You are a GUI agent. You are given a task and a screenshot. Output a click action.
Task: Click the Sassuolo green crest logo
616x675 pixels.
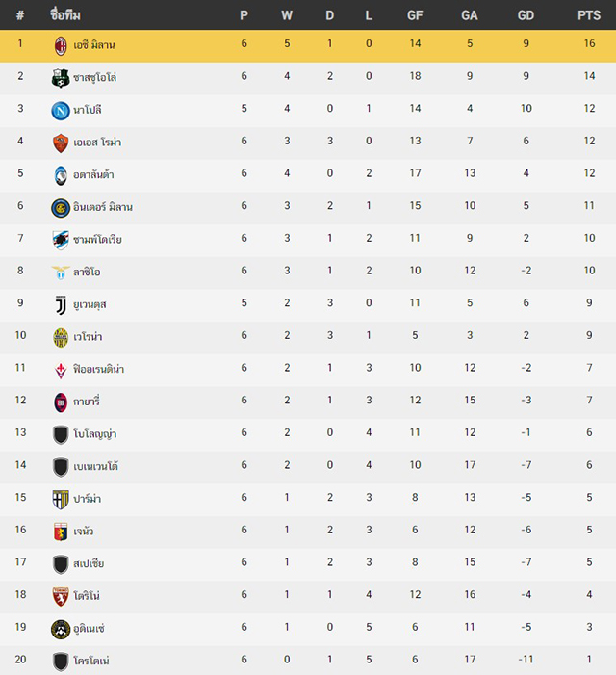[x=61, y=78]
